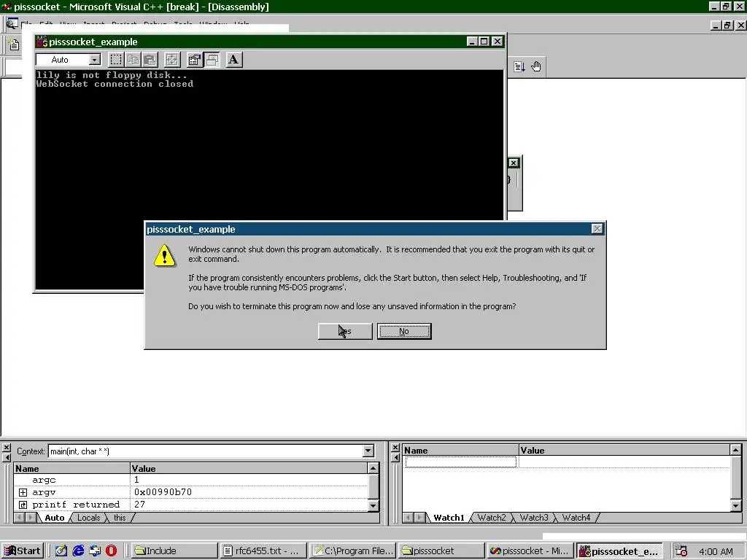Click the printf returned value 27
This screenshot has width=747, height=560.
pos(139,505)
